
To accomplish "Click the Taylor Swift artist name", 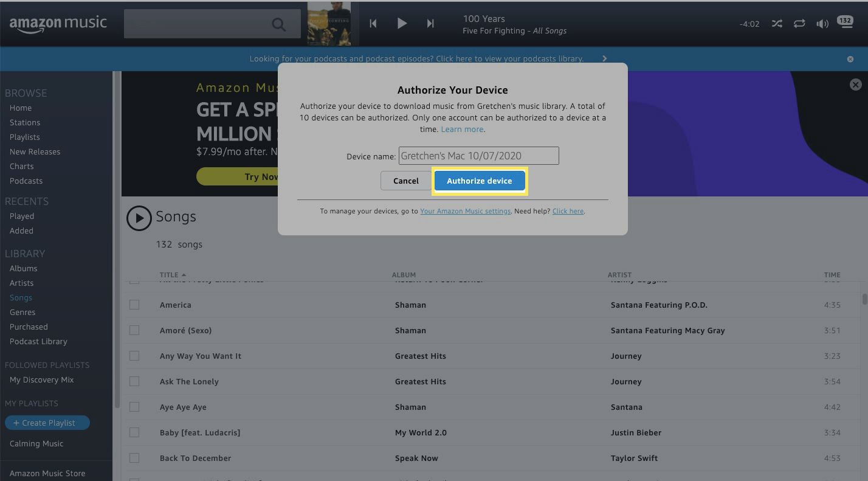I will click(634, 458).
